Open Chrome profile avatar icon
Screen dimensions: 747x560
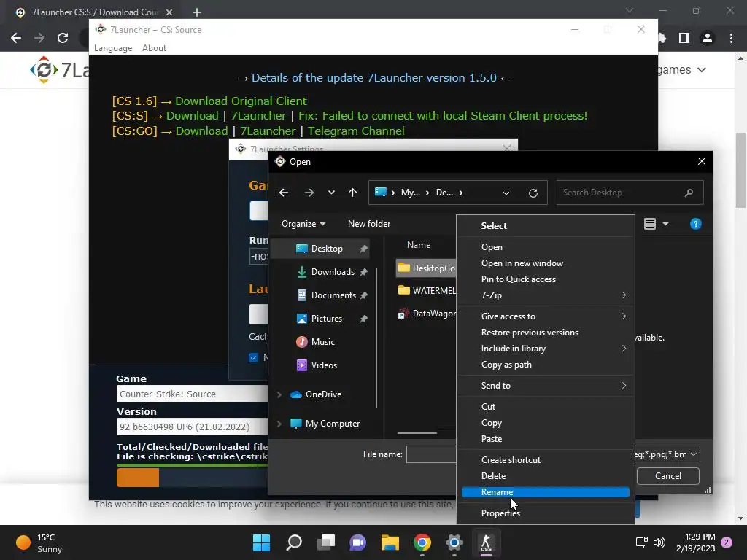pyautogui.click(x=708, y=38)
